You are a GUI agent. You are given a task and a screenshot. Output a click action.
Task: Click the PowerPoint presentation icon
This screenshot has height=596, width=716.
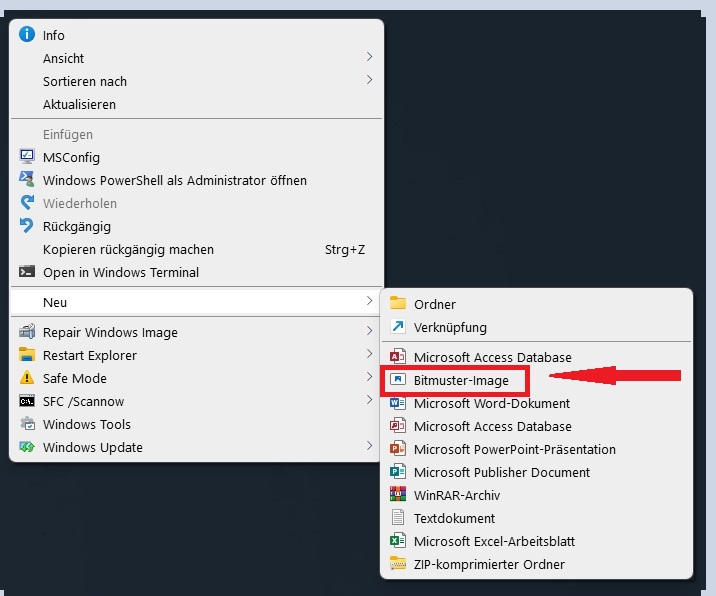[398, 448]
